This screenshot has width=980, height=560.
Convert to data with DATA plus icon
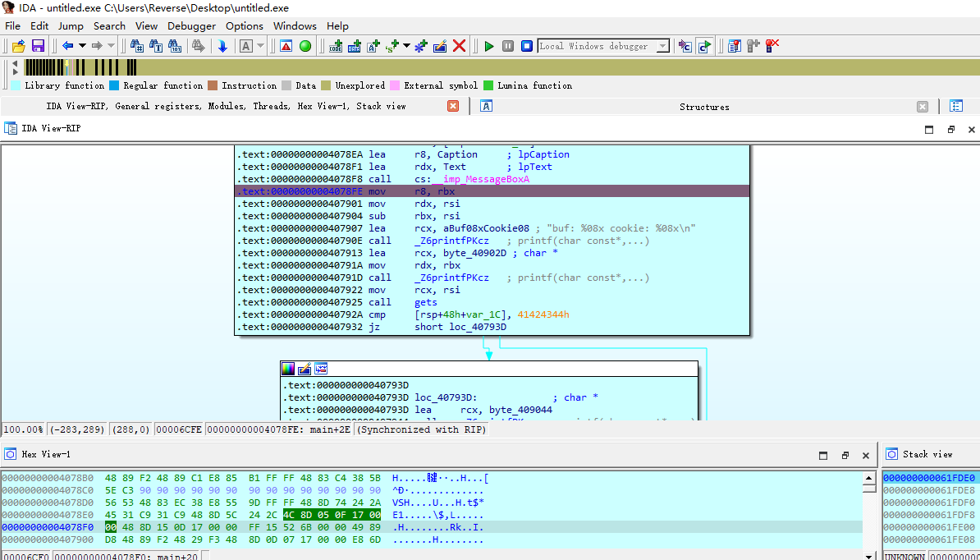click(355, 46)
